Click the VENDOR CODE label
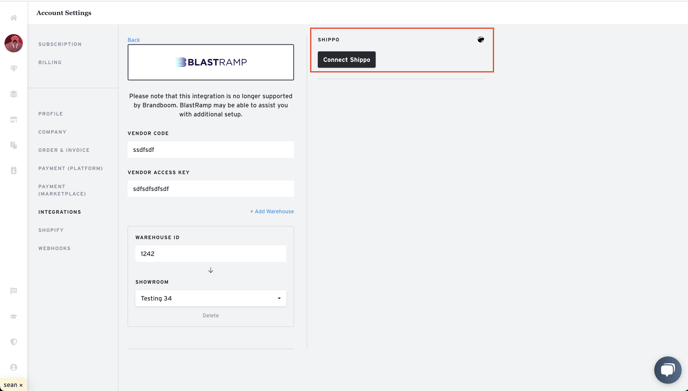 (148, 133)
